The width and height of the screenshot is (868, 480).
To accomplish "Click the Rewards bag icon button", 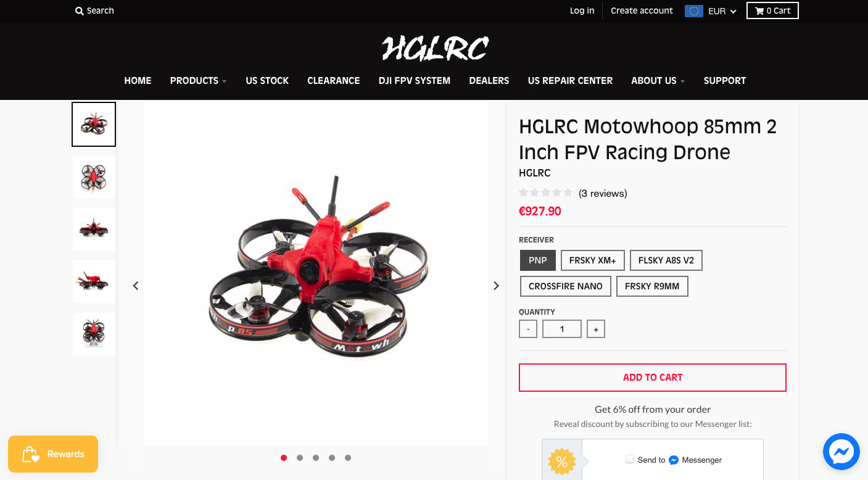I will pyautogui.click(x=31, y=455).
